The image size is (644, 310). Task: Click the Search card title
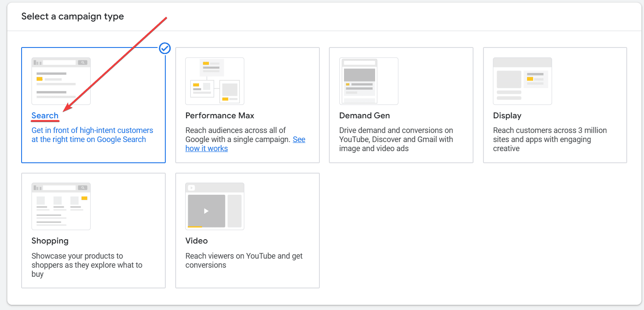(x=45, y=116)
